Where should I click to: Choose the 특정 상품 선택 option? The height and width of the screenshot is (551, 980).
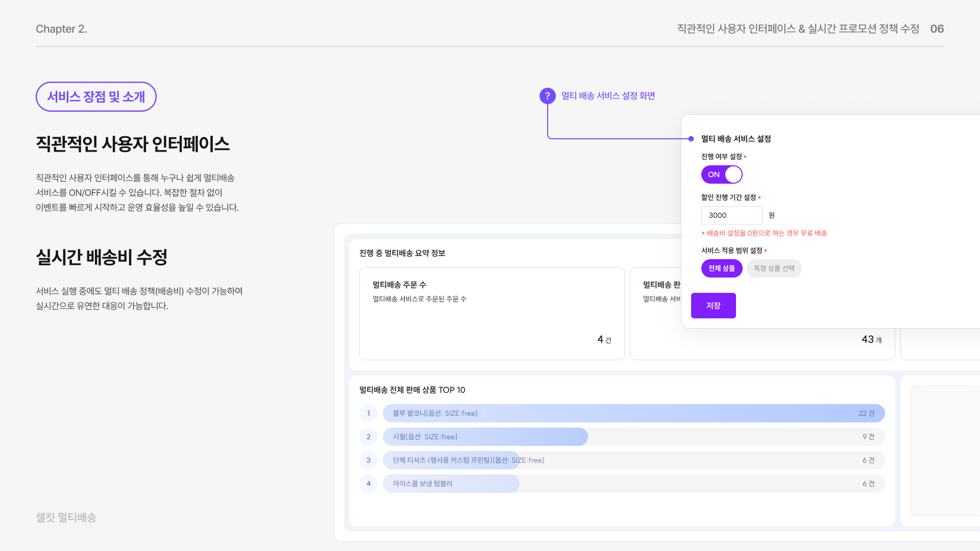[774, 268]
